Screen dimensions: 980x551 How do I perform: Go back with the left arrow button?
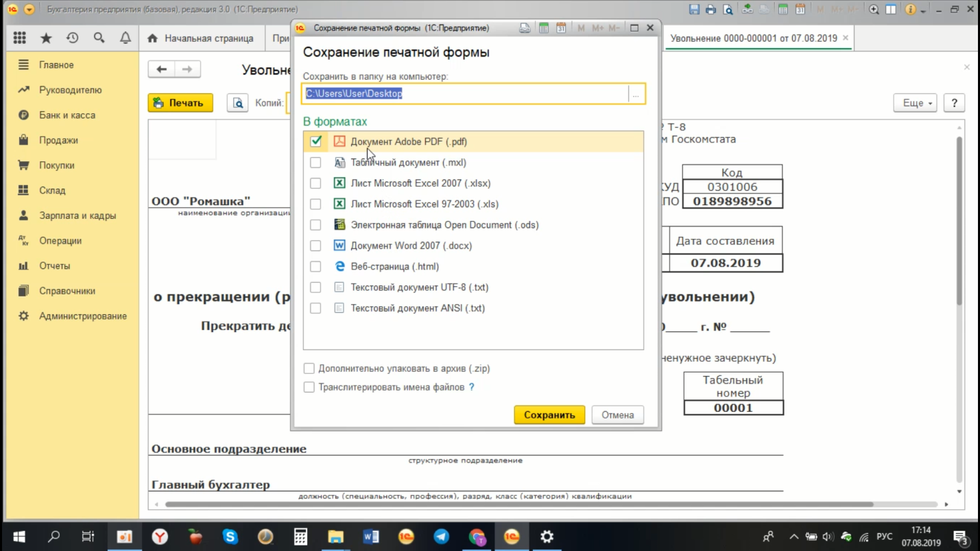162,69
